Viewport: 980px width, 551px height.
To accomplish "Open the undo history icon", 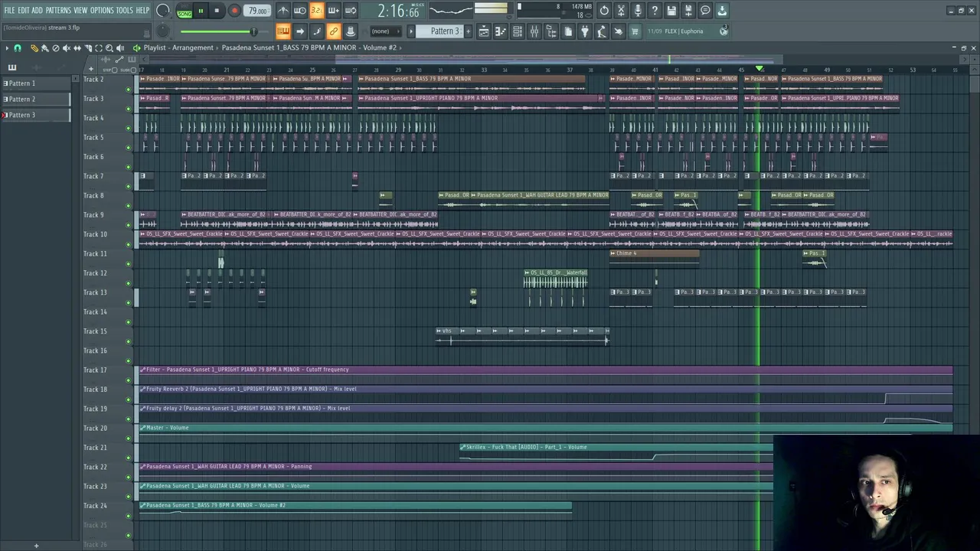I will [604, 11].
